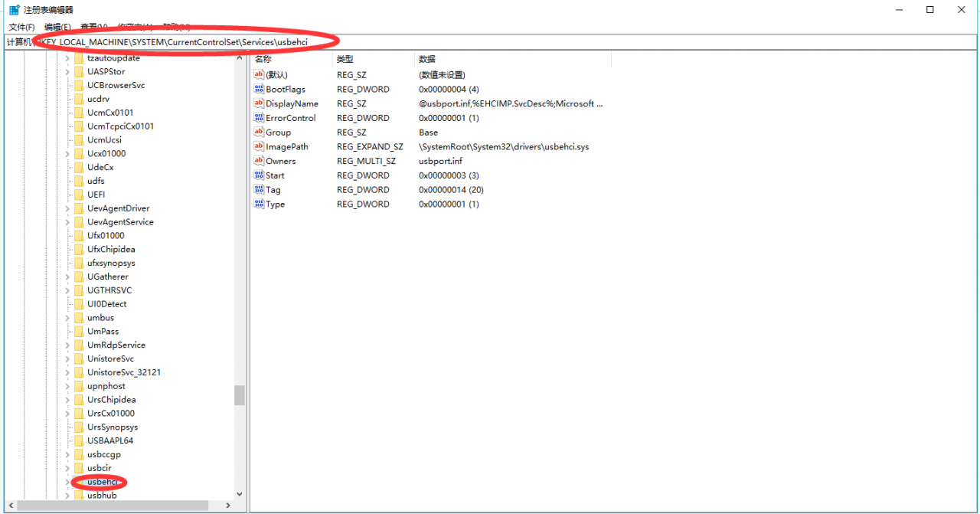Click the tree scrollbar down arrow
Viewport: 980px width, 514px height.
tap(240, 494)
